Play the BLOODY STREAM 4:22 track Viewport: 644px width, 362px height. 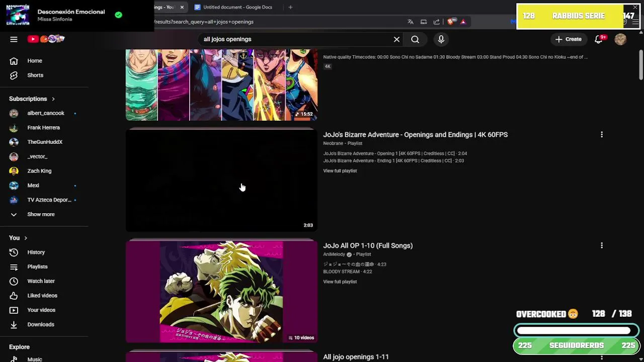click(347, 272)
